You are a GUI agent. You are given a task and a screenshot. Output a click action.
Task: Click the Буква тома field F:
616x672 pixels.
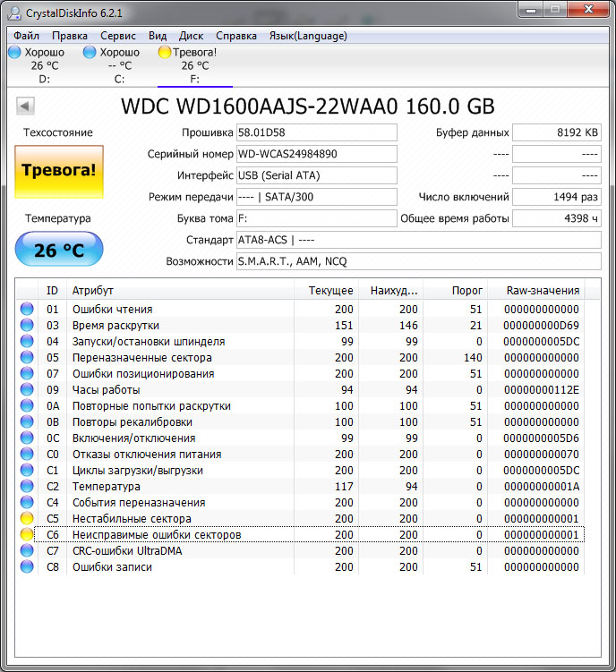[x=317, y=218]
